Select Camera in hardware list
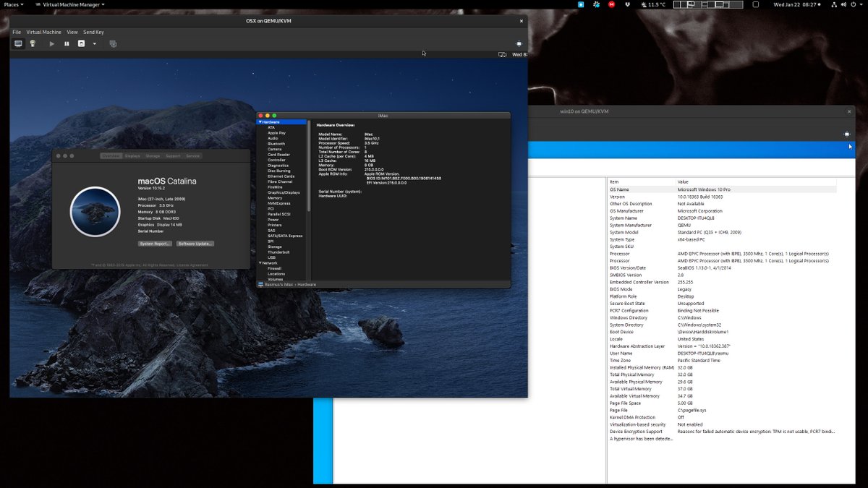868x488 pixels. click(x=275, y=149)
